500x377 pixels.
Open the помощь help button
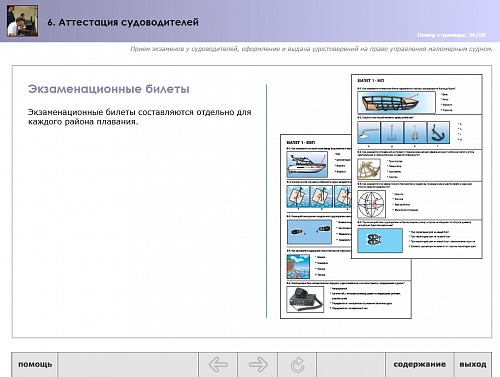35,364
